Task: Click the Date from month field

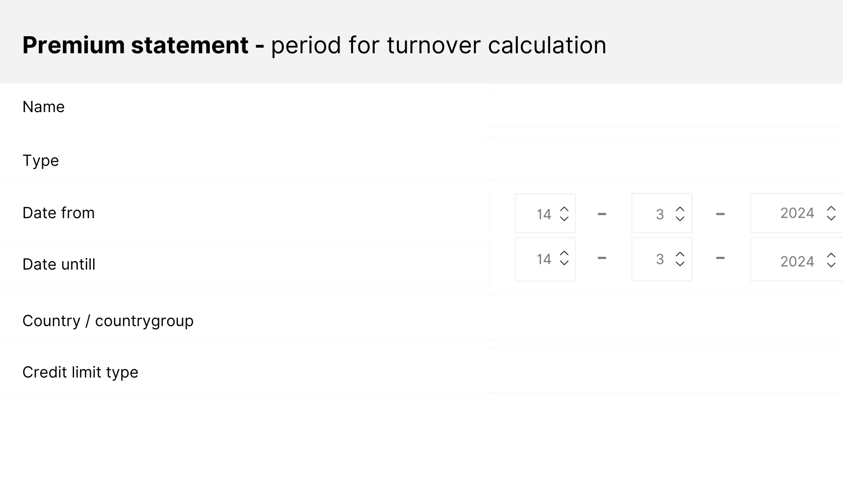Action: (x=656, y=214)
